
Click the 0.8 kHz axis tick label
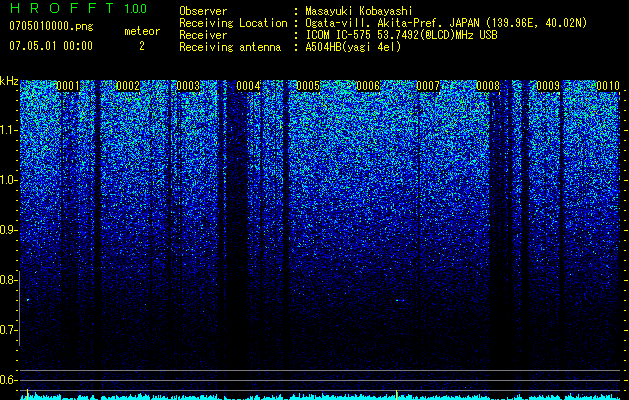[x=7, y=280]
